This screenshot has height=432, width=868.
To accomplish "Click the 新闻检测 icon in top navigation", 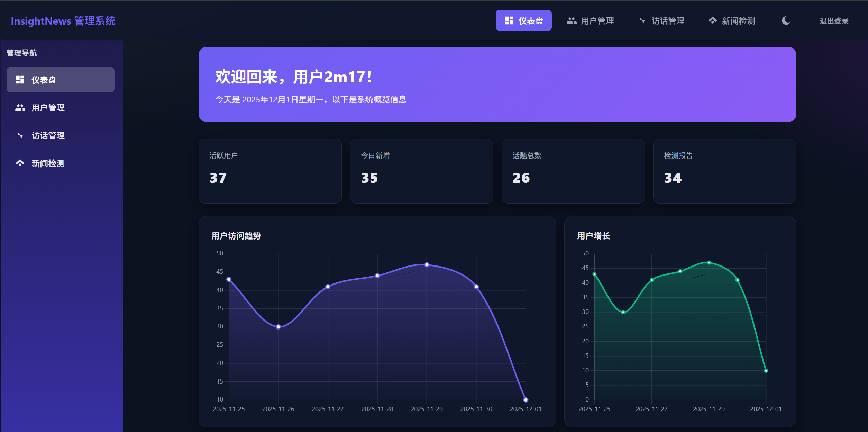I will coord(712,21).
